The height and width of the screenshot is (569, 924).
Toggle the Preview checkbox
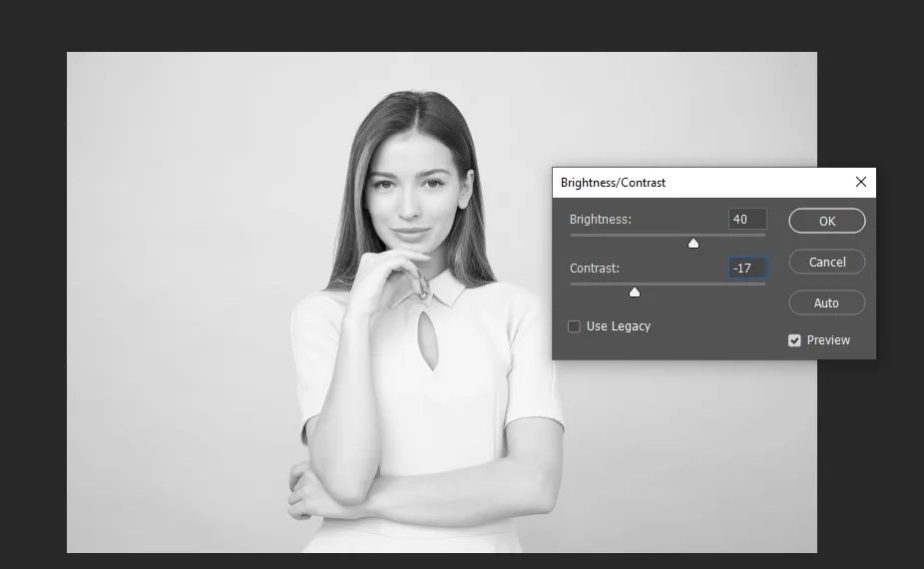[x=794, y=340]
